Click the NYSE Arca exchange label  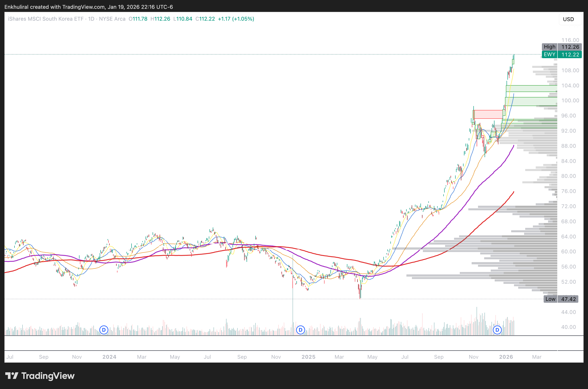click(112, 19)
